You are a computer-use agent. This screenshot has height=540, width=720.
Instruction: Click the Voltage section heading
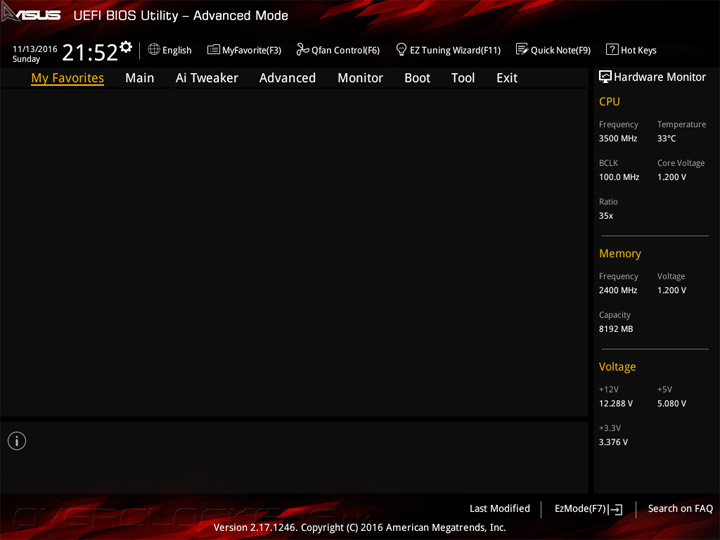pos(617,367)
